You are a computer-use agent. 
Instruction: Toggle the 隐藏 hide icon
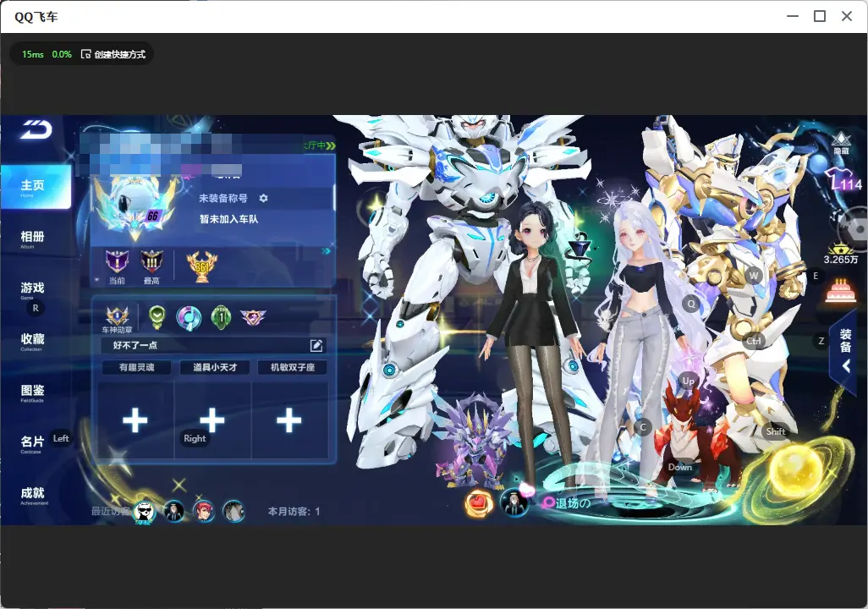coord(842,144)
